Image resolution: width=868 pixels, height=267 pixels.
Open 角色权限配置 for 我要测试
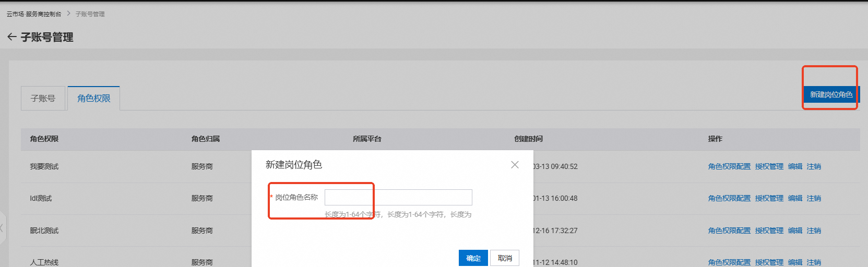pos(729,166)
